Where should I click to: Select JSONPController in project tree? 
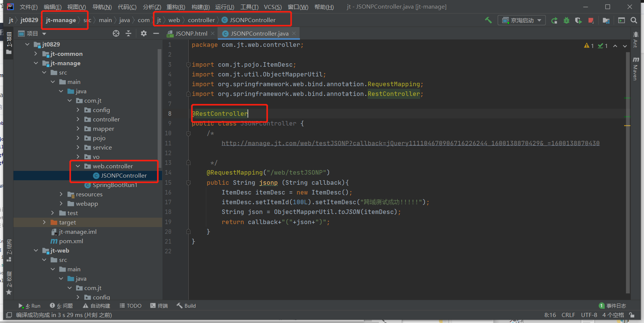point(124,175)
